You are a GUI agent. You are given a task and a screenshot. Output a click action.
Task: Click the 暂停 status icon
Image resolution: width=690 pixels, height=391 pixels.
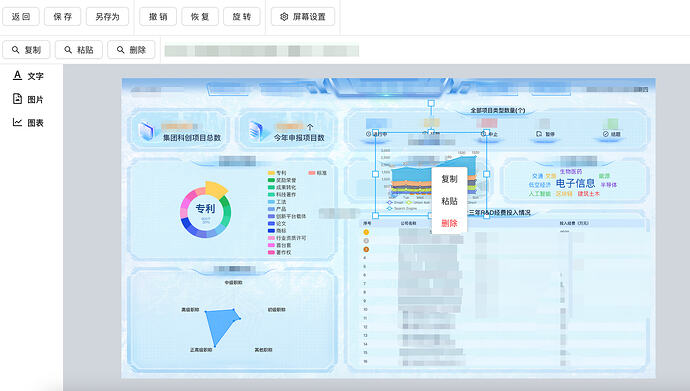(x=539, y=134)
